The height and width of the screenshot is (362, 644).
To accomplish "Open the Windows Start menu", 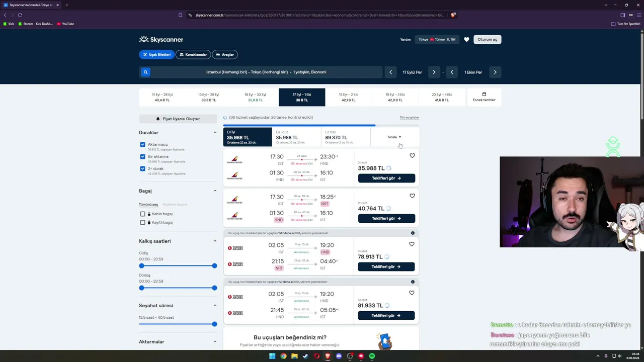I will click(272, 356).
